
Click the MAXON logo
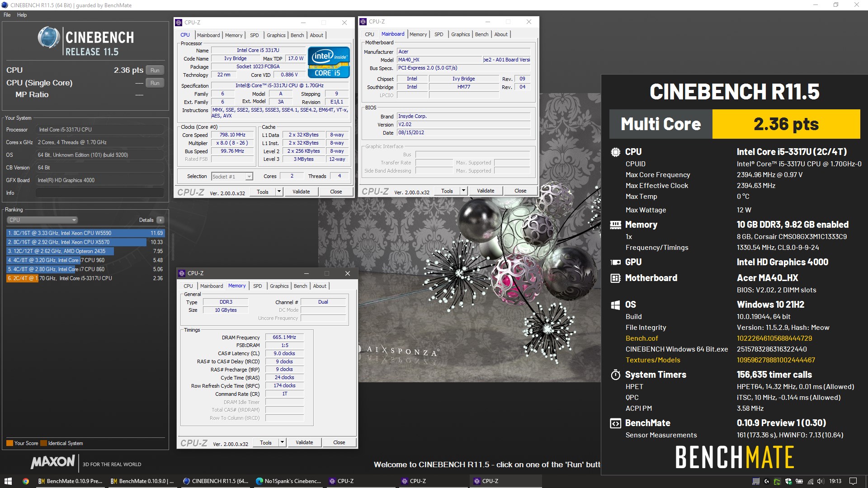[53, 462]
